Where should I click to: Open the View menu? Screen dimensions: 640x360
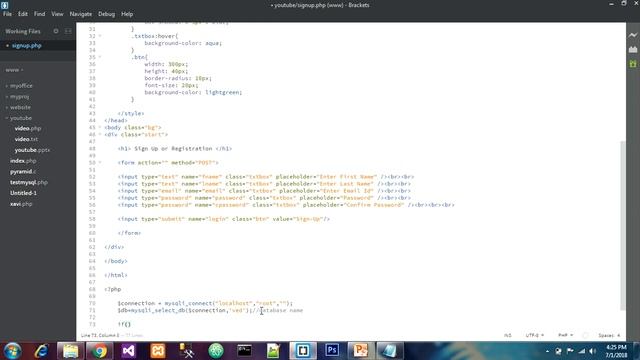point(57,14)
